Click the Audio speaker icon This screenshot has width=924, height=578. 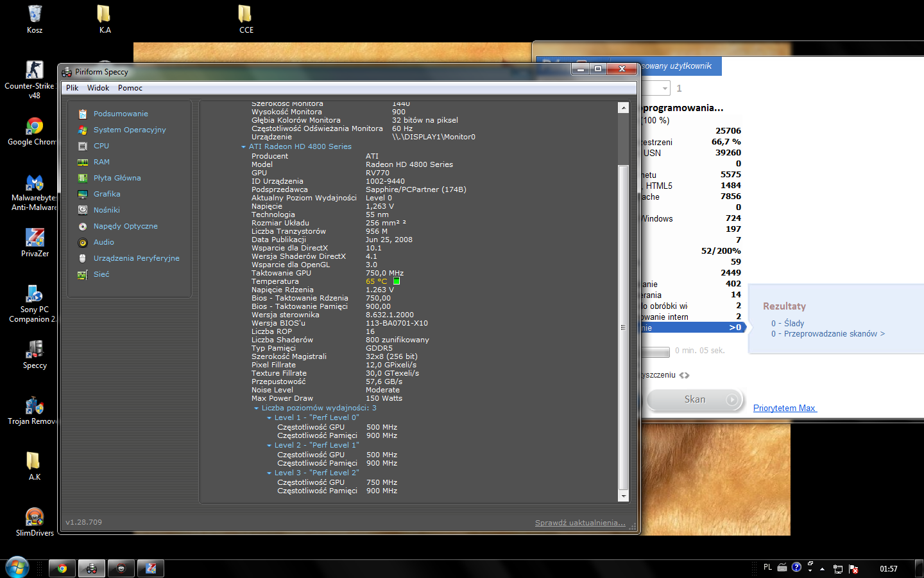coord(82,242)
